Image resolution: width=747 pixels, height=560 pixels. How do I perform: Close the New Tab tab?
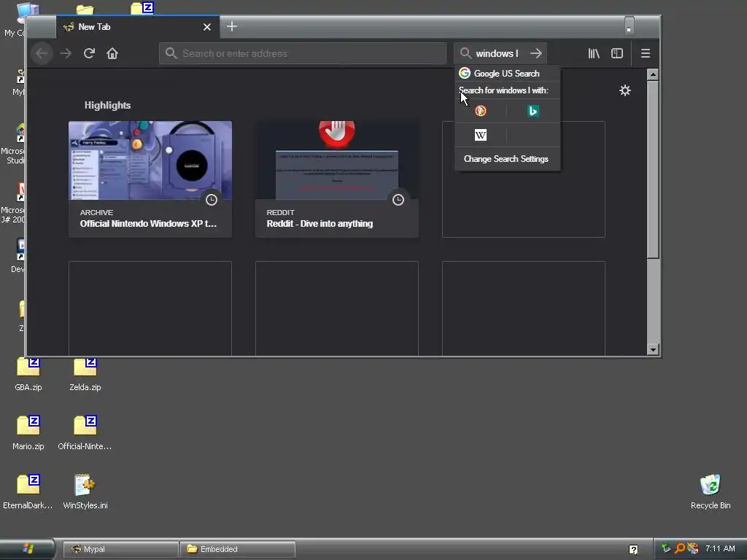tap(207, 27)
